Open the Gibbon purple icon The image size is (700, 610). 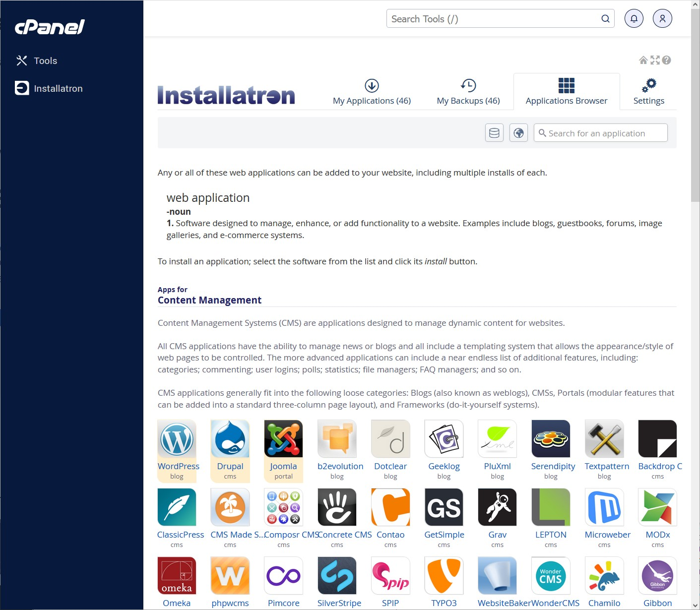tap(658, 576)
